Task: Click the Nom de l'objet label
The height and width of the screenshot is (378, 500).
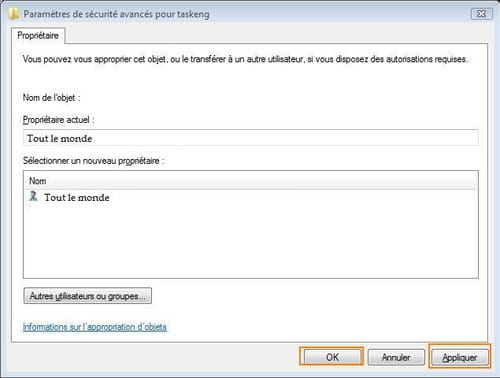Action: (51, 98)
